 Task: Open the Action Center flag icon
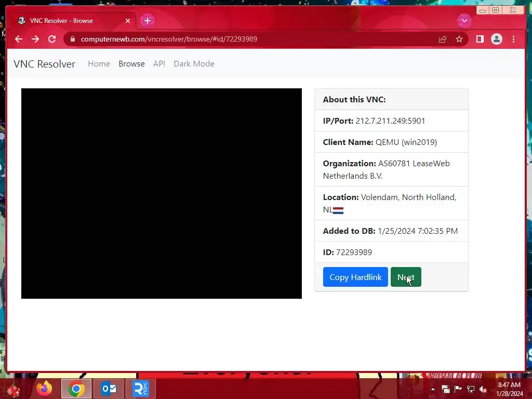click(x=458, y=389)
